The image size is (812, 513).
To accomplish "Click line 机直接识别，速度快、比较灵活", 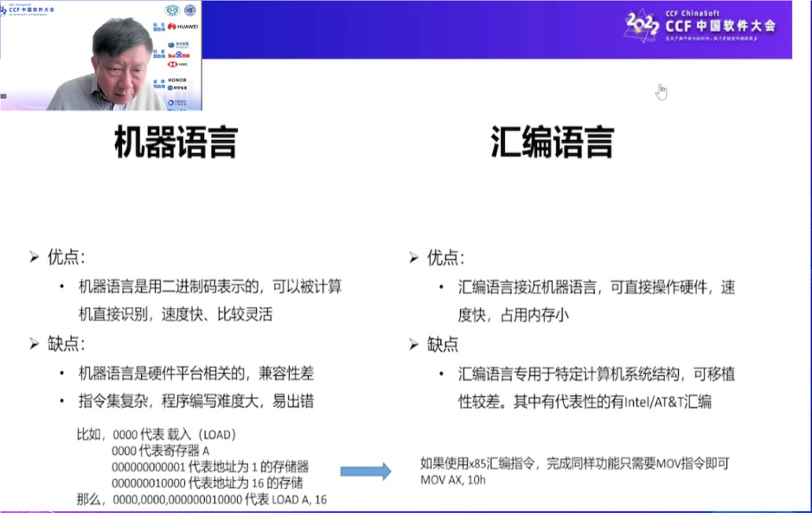I will coord(176,314).
